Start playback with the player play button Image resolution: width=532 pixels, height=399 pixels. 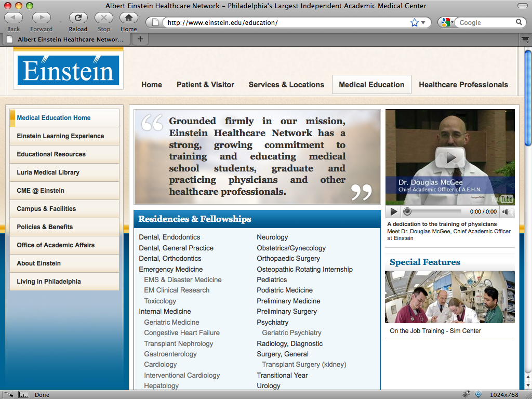(x=394, y=212)
